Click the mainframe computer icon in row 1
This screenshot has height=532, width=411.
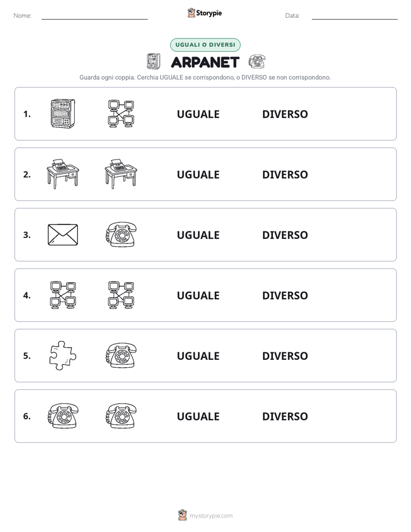[x=63, y=113]
